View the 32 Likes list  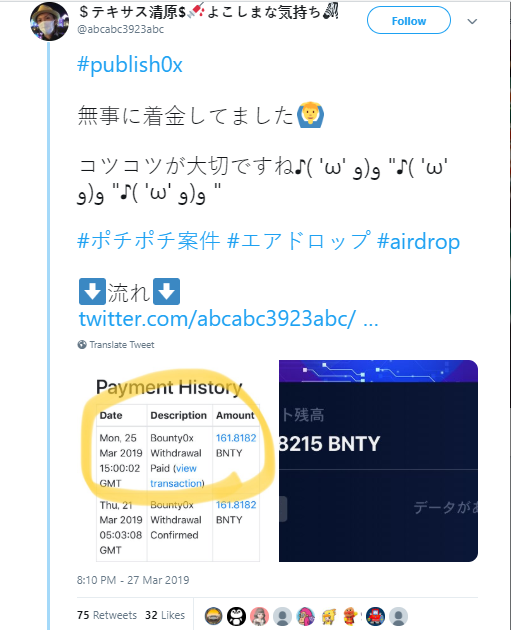point(165,615)
